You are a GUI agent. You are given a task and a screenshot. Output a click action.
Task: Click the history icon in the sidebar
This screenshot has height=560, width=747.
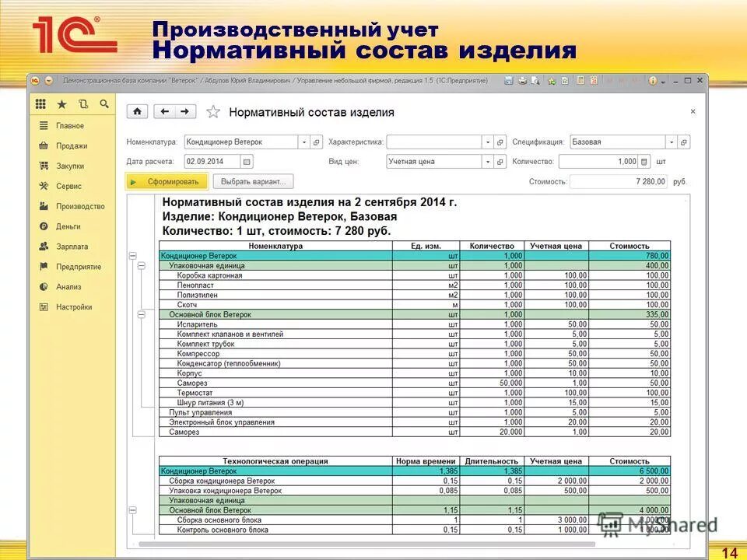82,103
